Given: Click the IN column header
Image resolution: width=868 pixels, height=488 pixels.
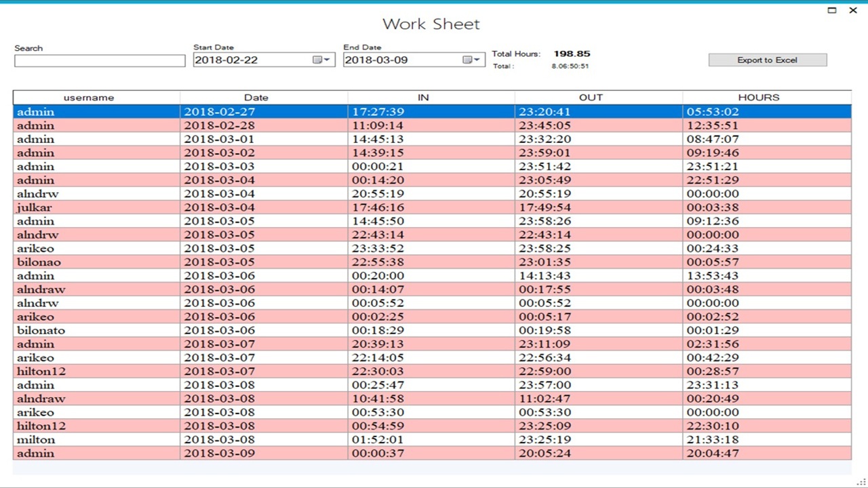Looking at the screenshot, I should [x=423, y=98].
